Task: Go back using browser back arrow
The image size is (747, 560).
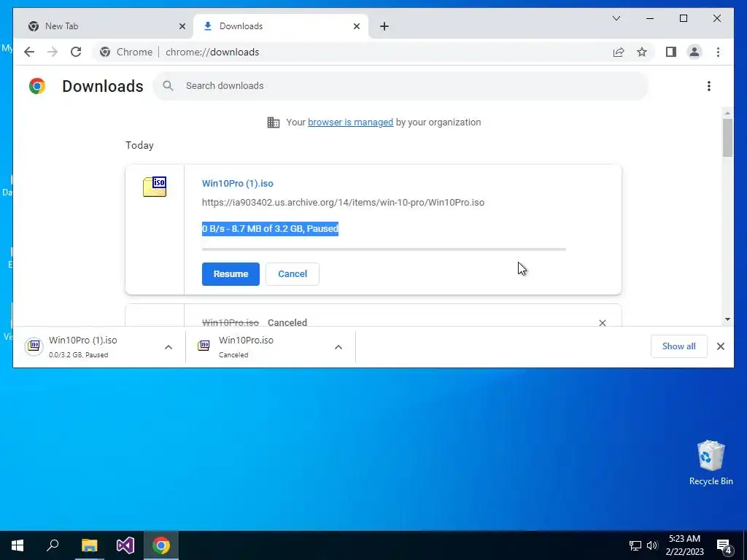Action: (29, 52)
